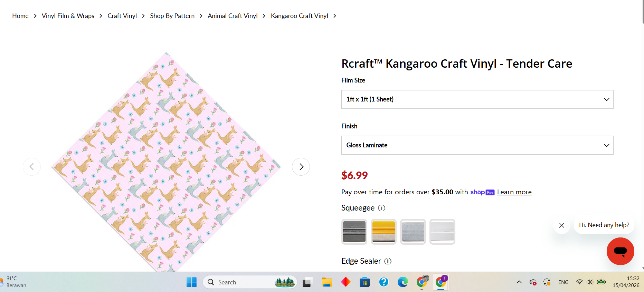Open the Kangaroo Craft Vinyl breadcrumb

299,16
